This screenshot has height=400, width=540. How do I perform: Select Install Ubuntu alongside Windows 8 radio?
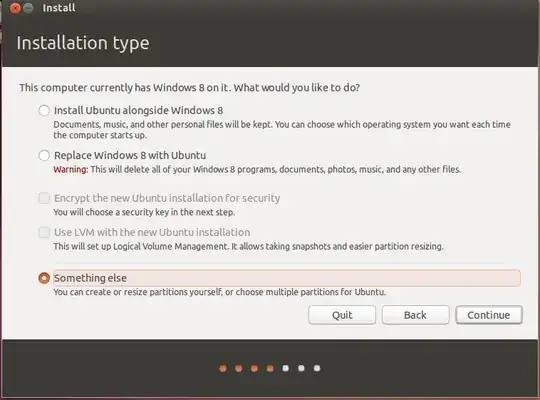(44, 111)
